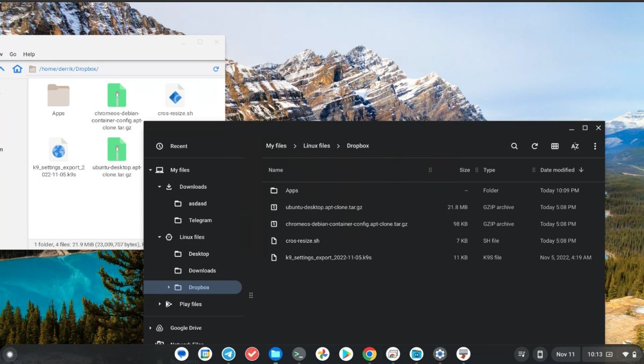Navigate to Linux files via breadcrumb
The image size is (644, 364).
(317, 145)
